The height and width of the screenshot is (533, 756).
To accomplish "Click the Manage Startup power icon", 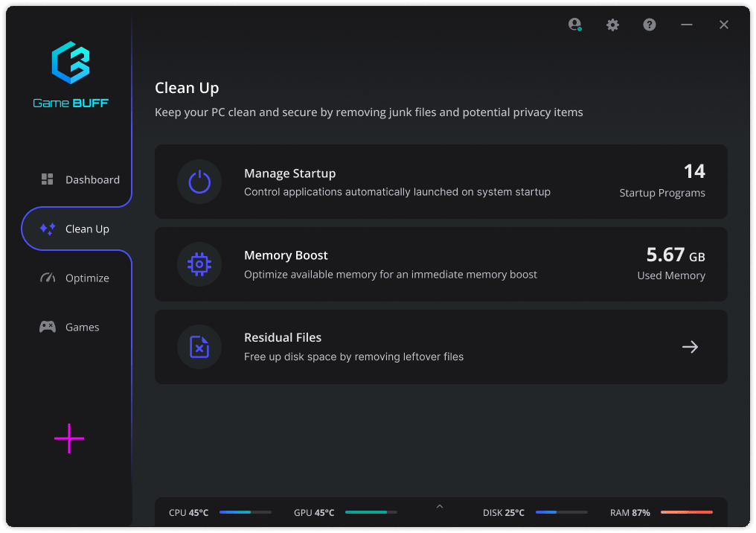I will point(199,182).
